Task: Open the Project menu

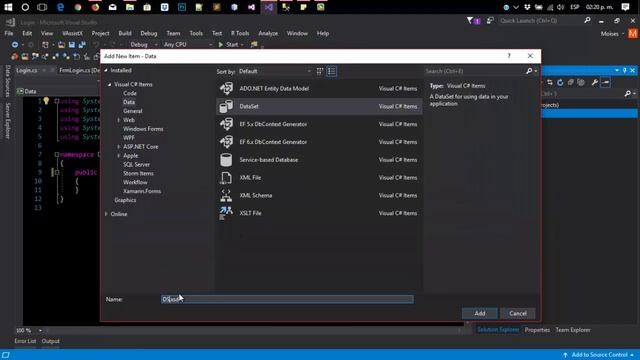Action: coord(100,33)
